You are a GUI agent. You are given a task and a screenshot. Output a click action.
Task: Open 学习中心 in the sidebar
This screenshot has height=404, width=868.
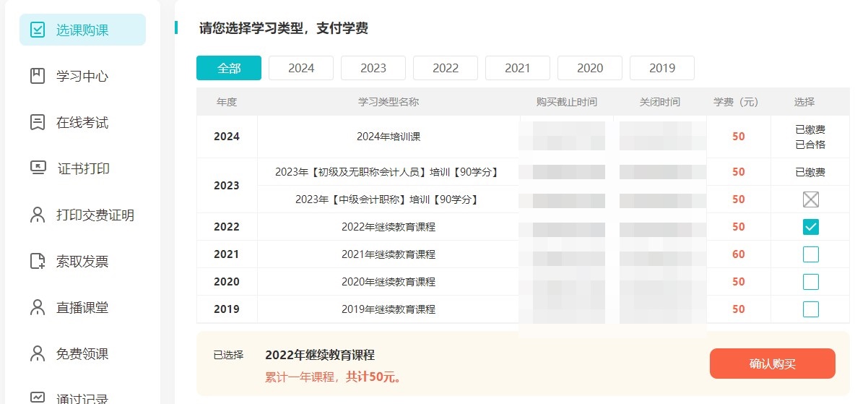(82, 76)
